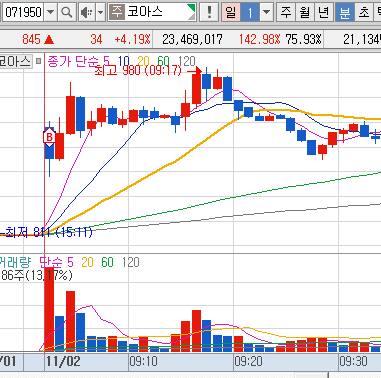Image resolution: width=381 pixels, height=378 pixels.
Task: Expand the speaker options dropdown arrow
Action: pyautogui.click(x=100, y=12)
